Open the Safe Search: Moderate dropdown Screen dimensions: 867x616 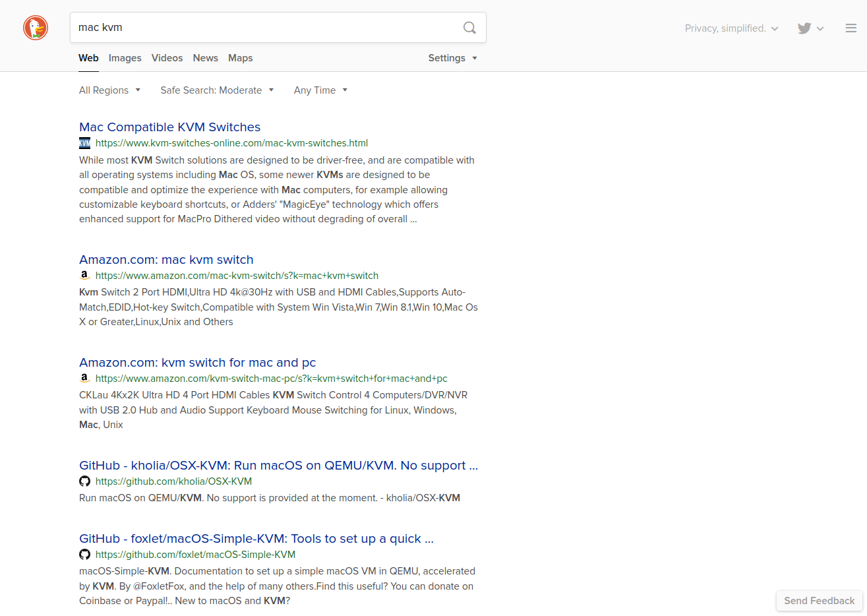coord(217,90)
